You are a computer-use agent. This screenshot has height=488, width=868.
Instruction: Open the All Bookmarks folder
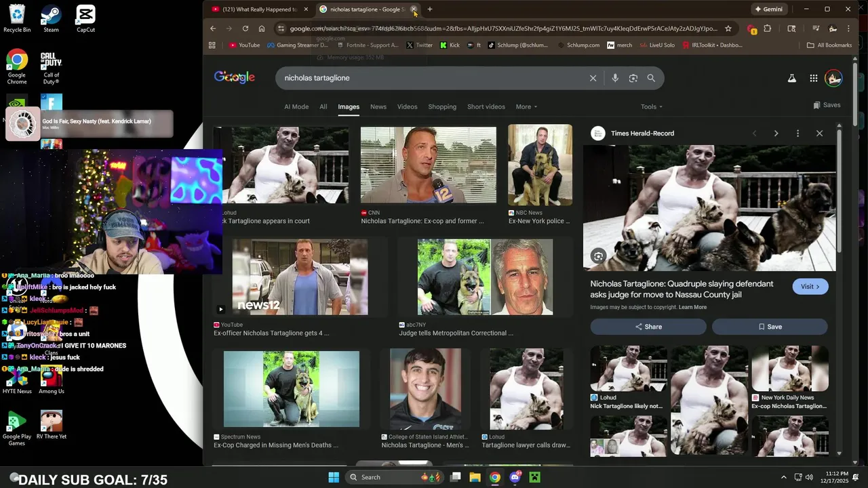[x=829, y=45]
